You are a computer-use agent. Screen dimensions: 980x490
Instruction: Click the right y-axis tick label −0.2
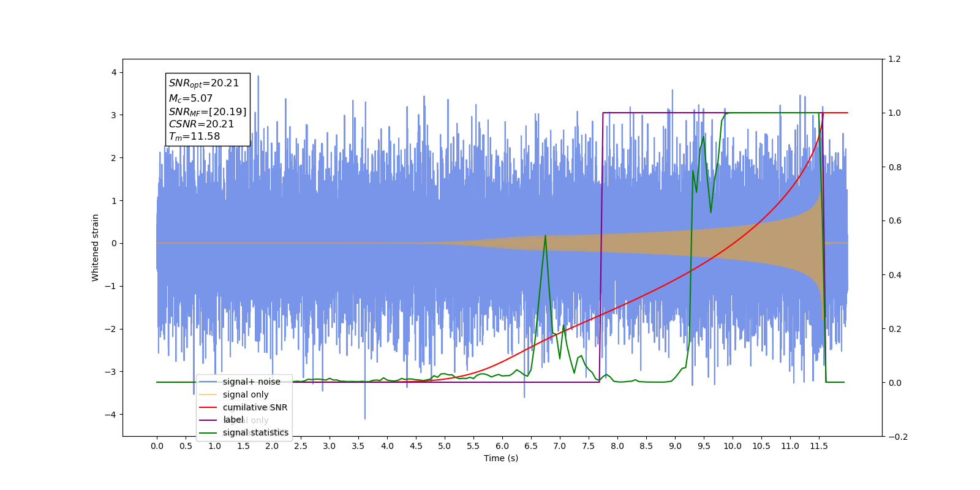pyautogui.click(x=898, y=437)
